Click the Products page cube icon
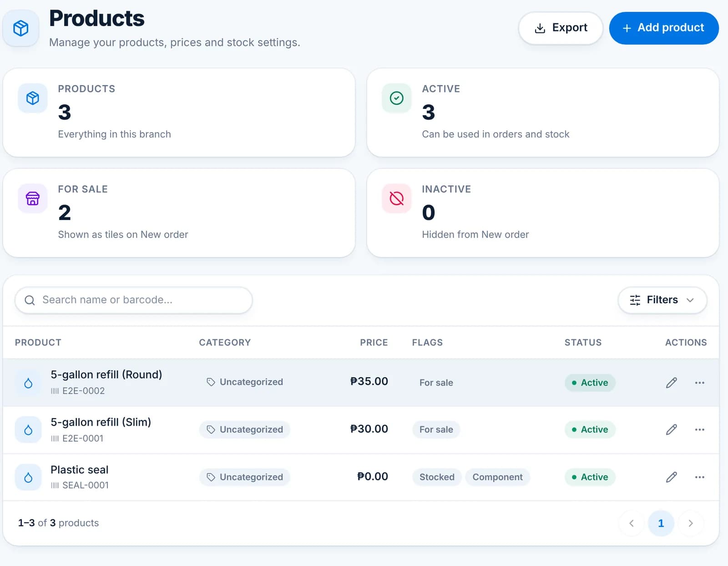Screen dimensions: 728x566 click(21, 28)
